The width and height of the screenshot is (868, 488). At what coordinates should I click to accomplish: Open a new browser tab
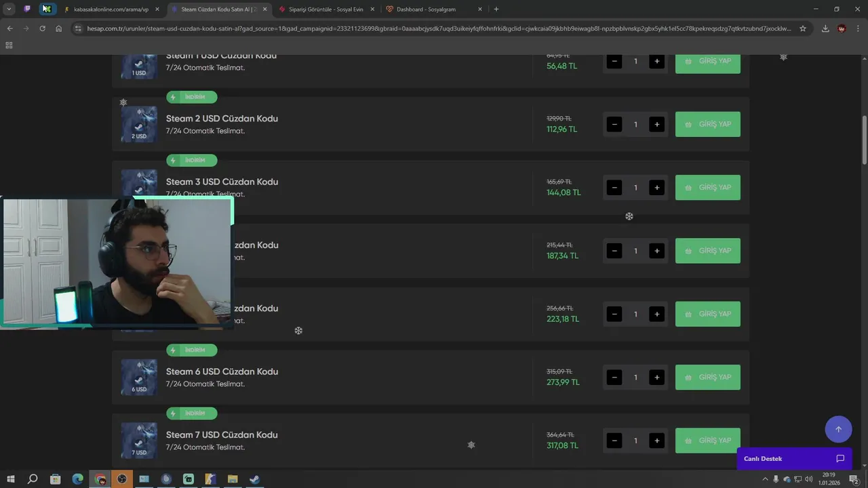[x=496, y=9]
